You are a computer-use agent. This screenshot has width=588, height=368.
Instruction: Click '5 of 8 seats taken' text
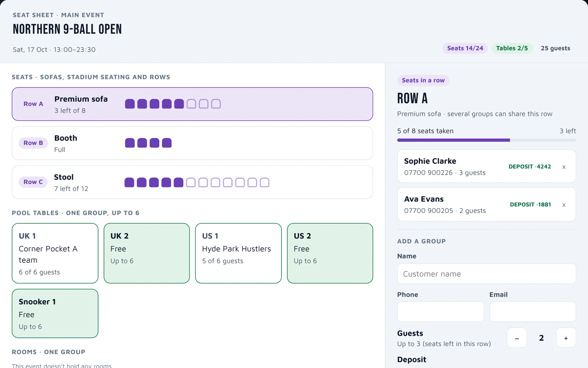point(425,131)
